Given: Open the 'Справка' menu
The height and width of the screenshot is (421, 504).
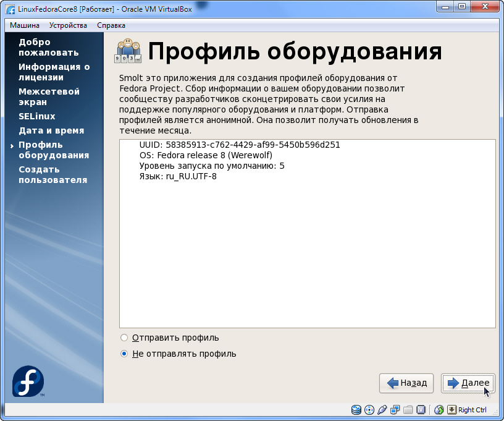Looking at the screenshot, I should click(x=111, y=25).
